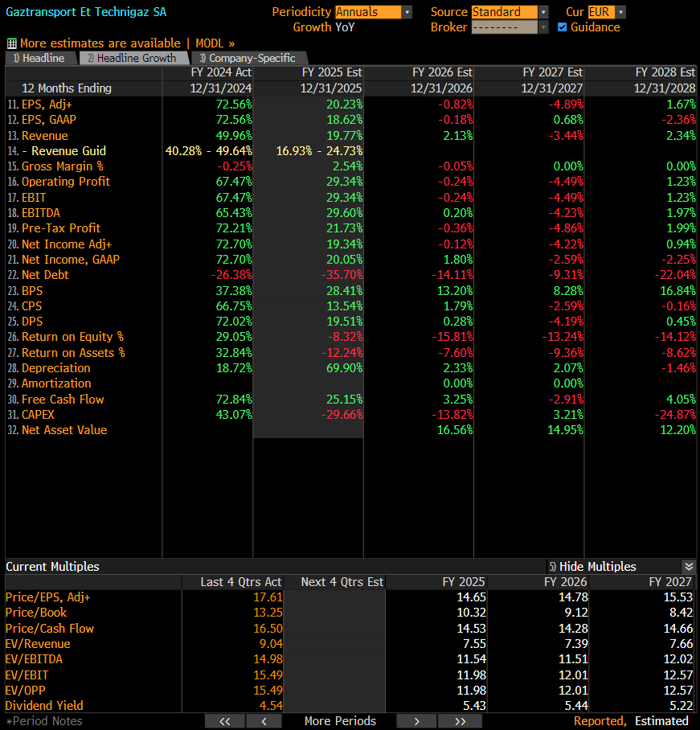Click Depreciation FY 2025 value 69.90%

(x=344, y=367)
